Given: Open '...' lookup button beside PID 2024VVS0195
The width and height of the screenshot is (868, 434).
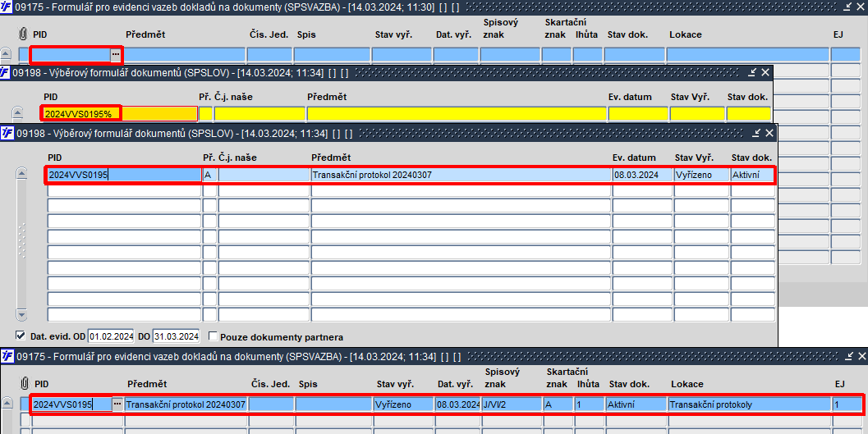Looking at the screenshot, I should click(x=117, y=404).
